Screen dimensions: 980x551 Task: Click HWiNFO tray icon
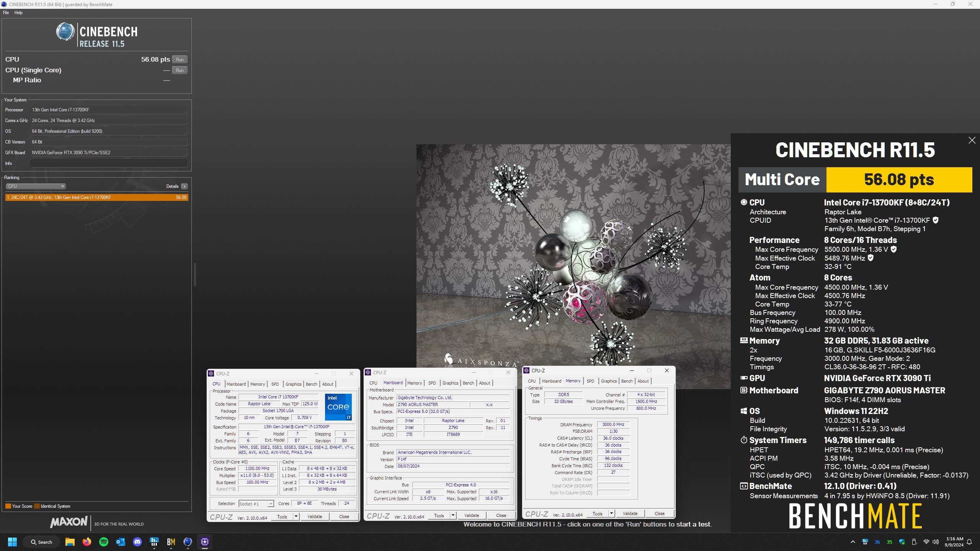(865, 542)
